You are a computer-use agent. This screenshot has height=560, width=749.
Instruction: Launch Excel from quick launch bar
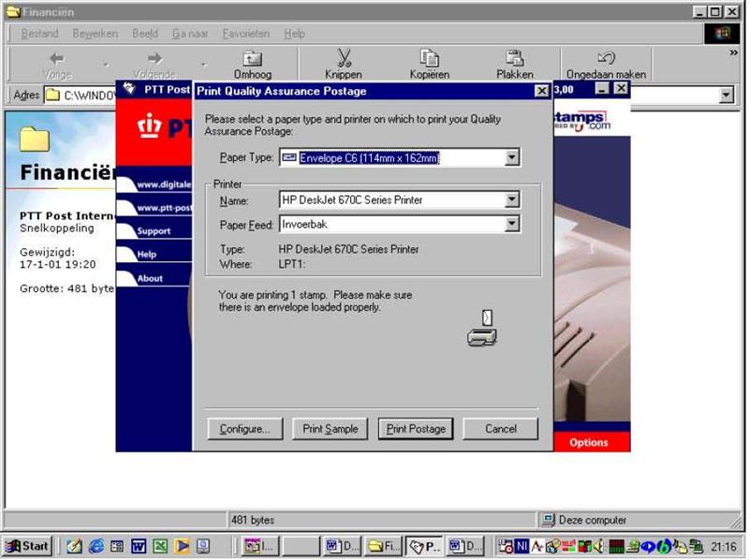point(160,546)
